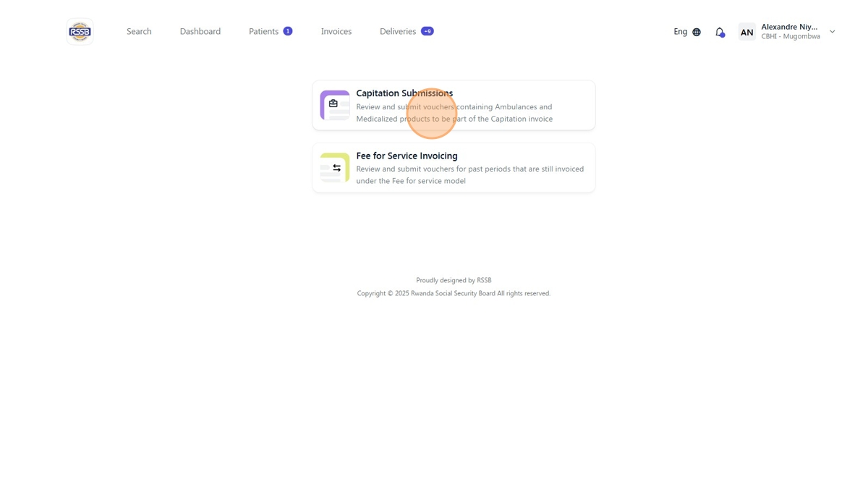Click the Patients badge showing 1
The image size is (868, 485).
click(288, 31)
